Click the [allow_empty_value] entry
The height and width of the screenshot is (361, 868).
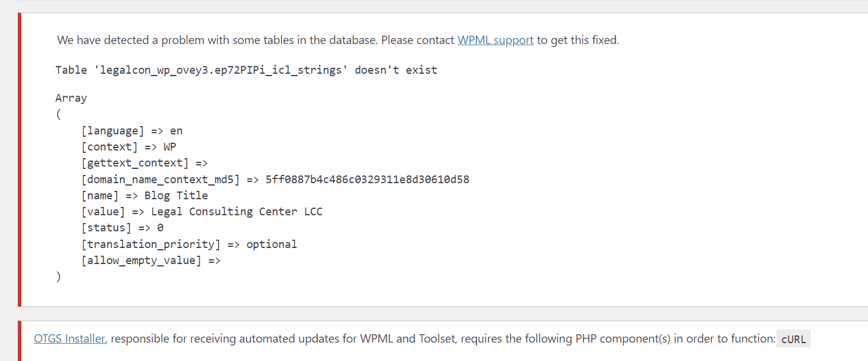(150, 260)
